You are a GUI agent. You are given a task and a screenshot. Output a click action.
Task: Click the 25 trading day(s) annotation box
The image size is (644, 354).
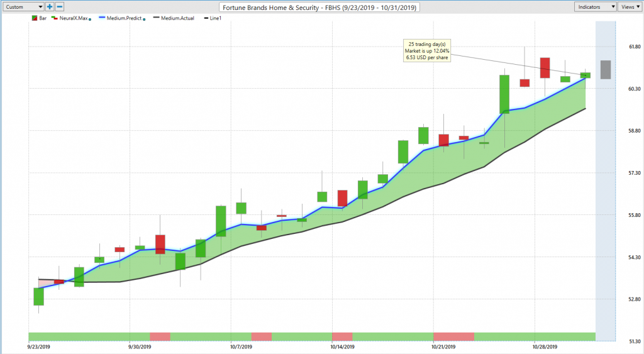pyautogui.click(x=427, y=51)
